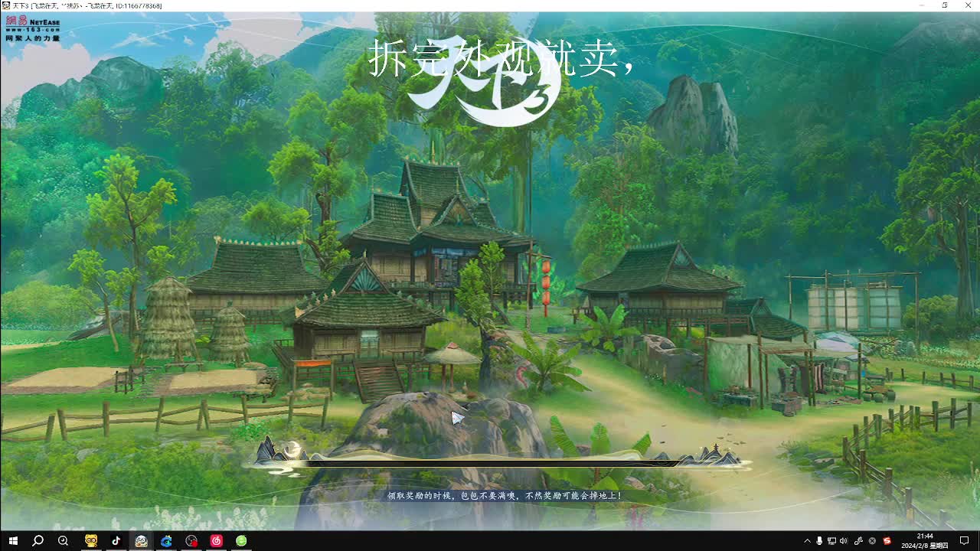Image resolution: width=980 pixels, height=551 pixels.
Task: Click the NetEase logo in the game corner
Action: pyautogui.click(x=32, y=28)
